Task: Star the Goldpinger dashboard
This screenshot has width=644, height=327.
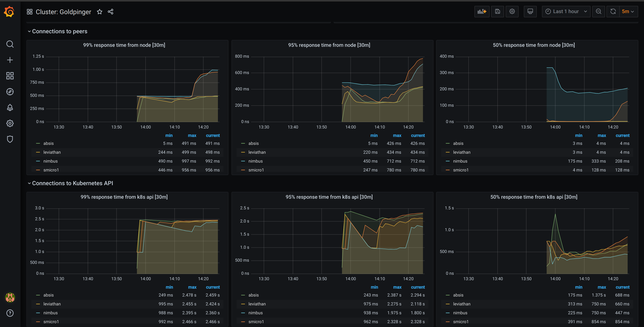Action: (99, 12)
